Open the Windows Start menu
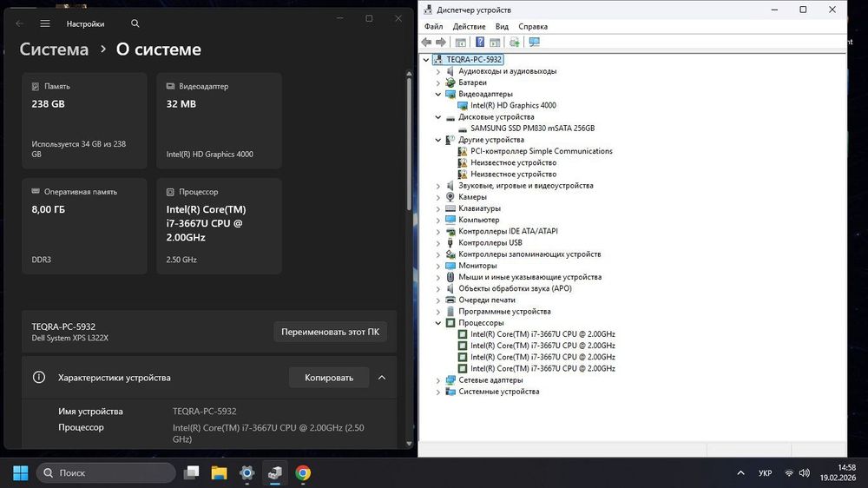 pyautogui.click(x=21, y=473)
